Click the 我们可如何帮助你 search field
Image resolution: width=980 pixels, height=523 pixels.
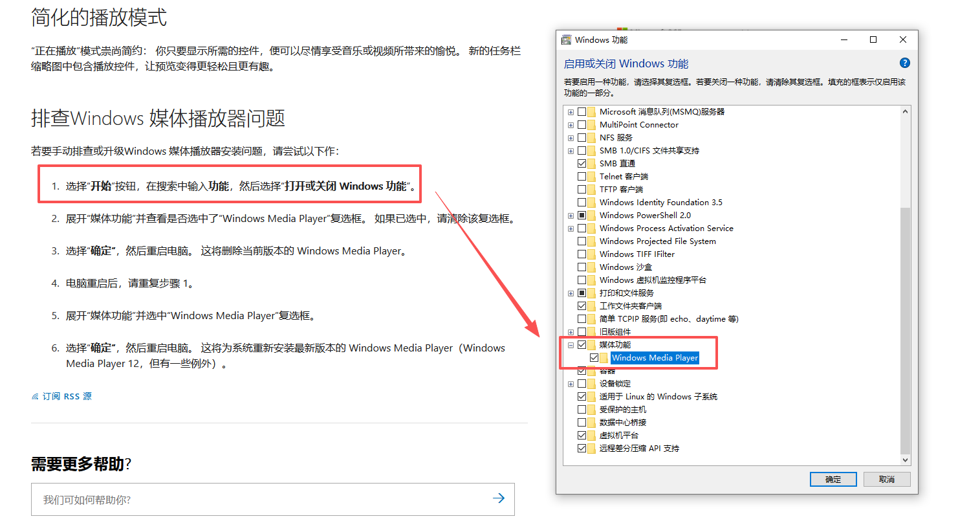click(272, 499)
